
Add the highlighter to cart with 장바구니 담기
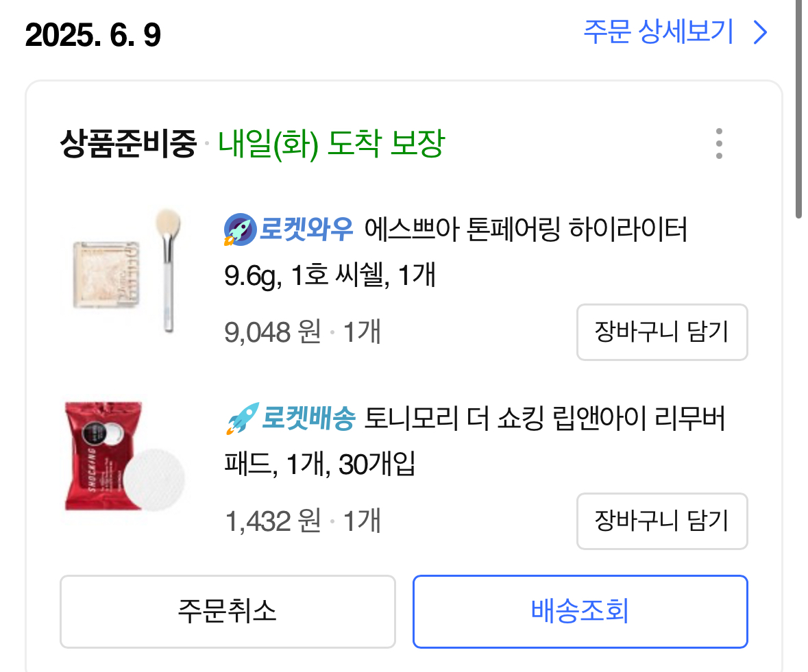[x=661, y=332]
